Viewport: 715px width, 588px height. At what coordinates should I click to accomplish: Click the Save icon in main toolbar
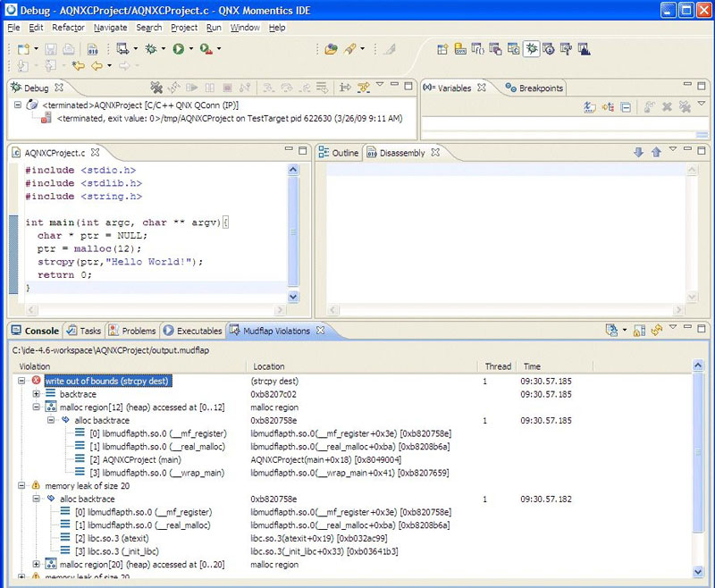click(51, 49)
